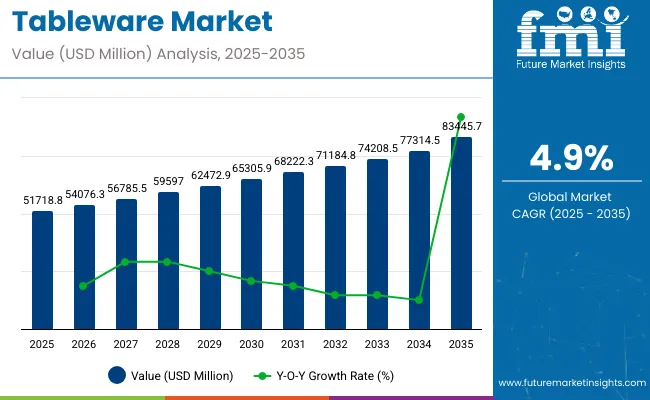650x400 pixels.
Task: Click the 2027 bar
Action: (126, 264)
